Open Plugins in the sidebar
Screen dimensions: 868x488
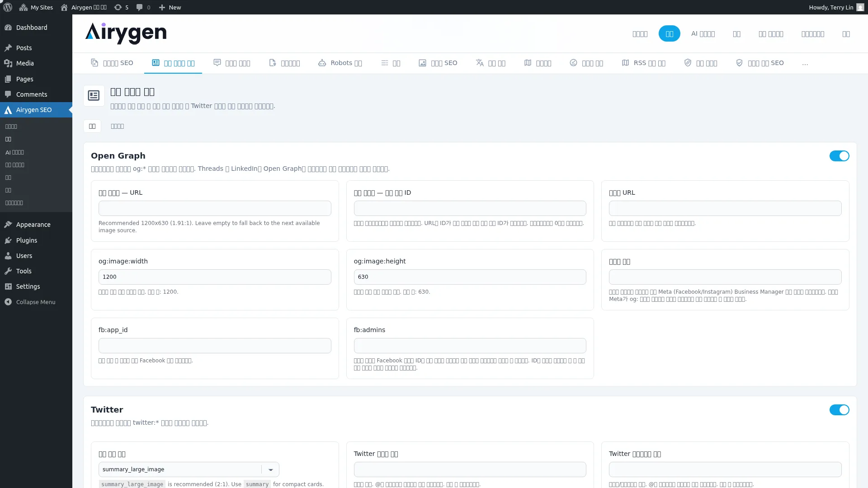pos(36,240)
